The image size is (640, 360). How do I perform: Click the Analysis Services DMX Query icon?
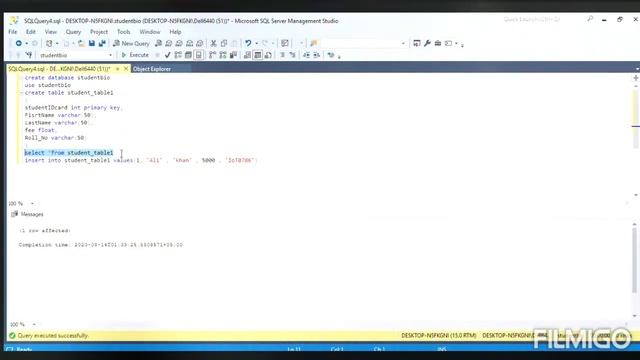(x=179, y=43)
